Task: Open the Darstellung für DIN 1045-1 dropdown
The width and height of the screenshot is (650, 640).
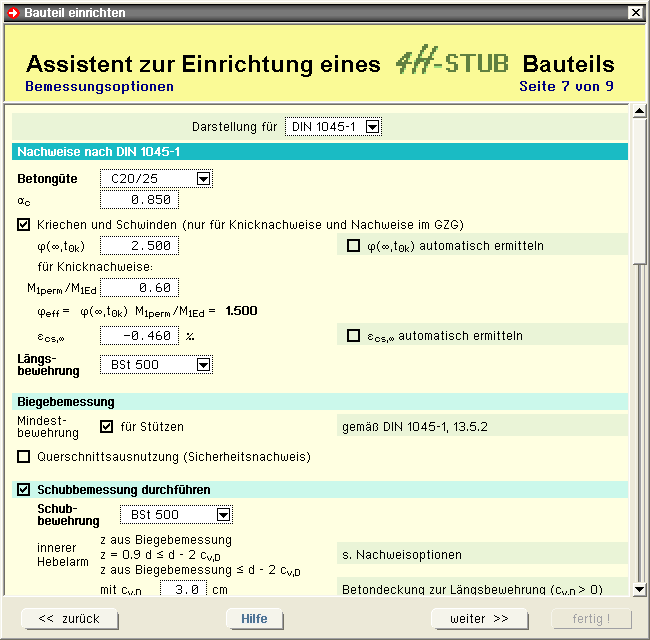Action: pos(372,127)
